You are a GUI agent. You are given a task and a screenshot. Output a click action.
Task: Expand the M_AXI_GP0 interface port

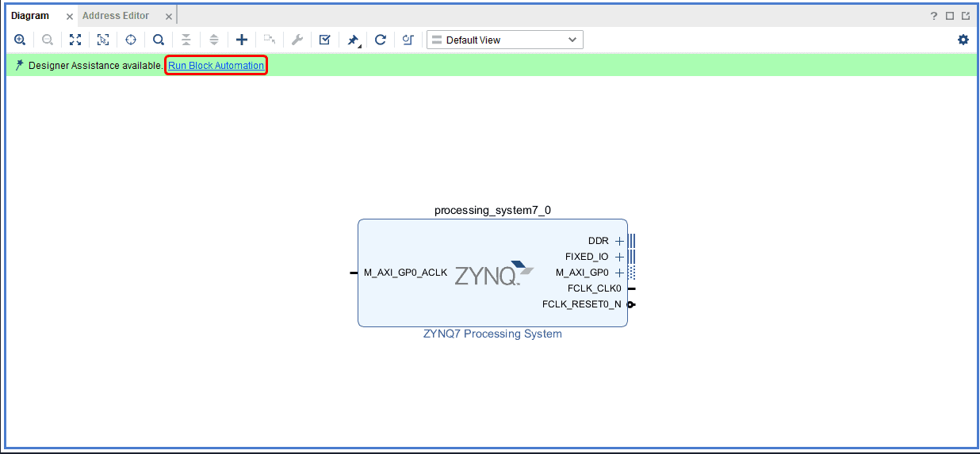(x=619, y=273)
